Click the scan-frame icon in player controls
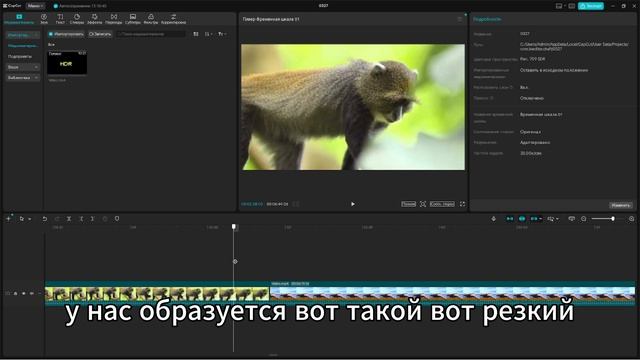 click(423, 204)
